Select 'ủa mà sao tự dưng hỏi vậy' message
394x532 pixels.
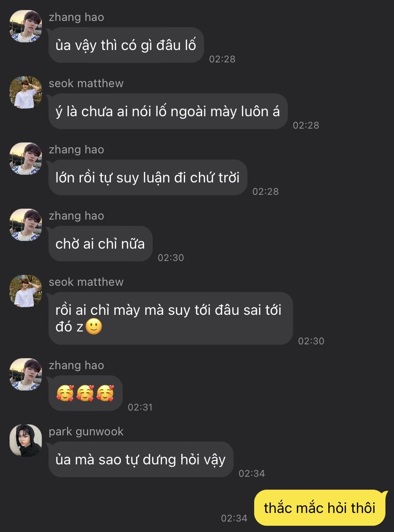click(141, 460)
